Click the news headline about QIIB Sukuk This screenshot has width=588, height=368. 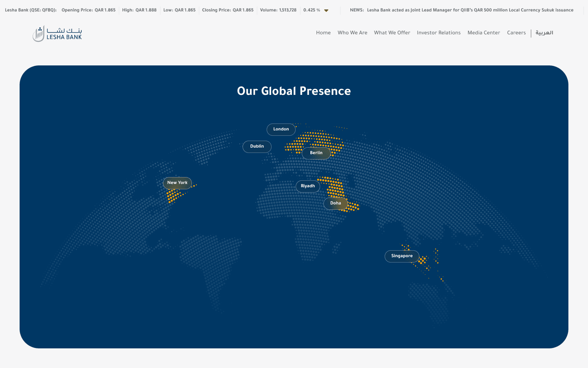(x=470, y=10)
